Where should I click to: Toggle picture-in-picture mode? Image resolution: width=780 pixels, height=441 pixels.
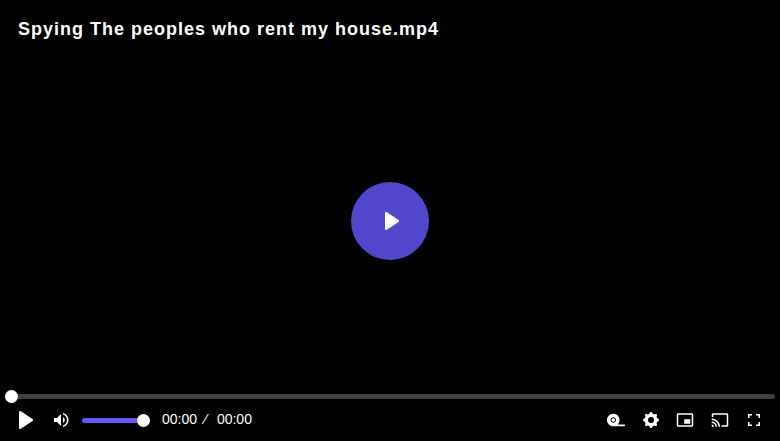685,420
